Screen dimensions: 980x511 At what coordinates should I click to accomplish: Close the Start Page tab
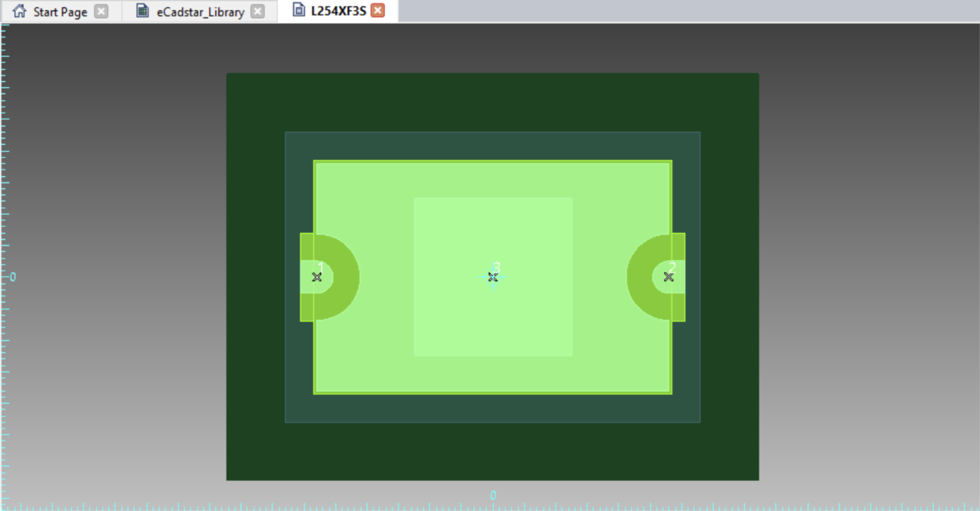pos(101,12)
